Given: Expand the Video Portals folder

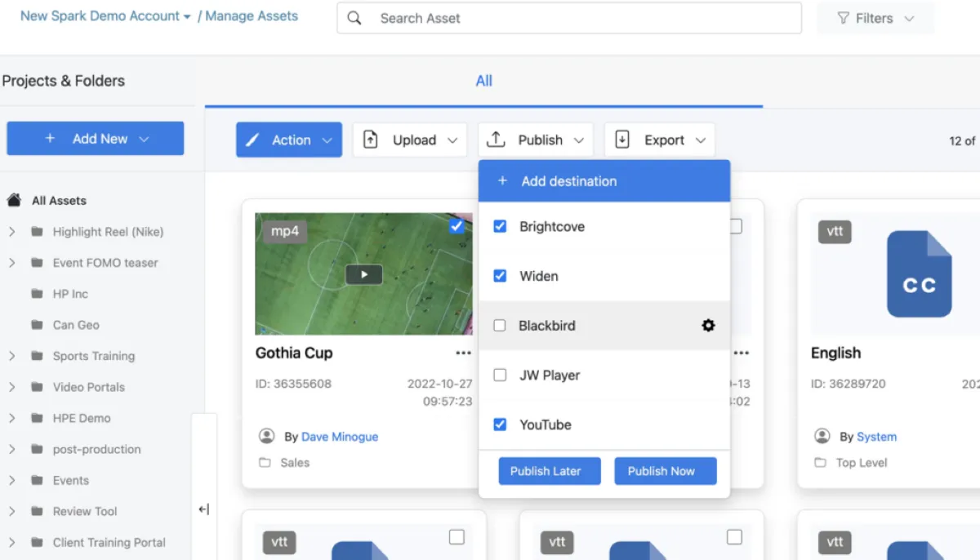Looking at the screenshot, I should (x=12, y=387).
